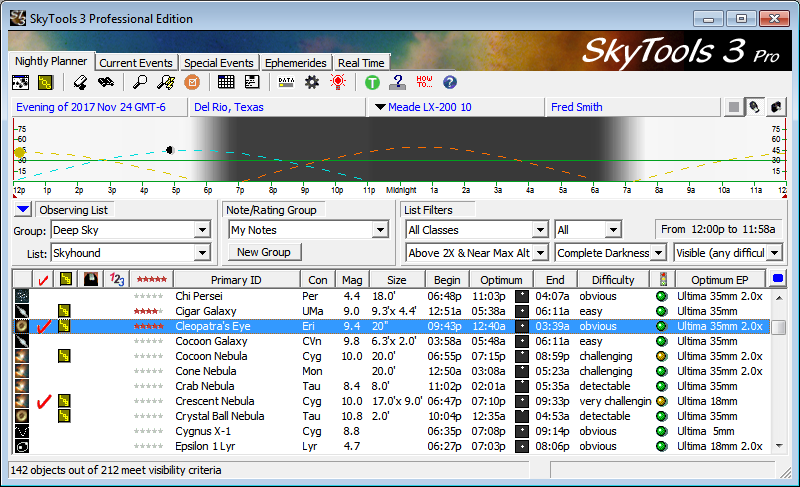The image size is (800, 487).
Task: Switch to the Special Events tab
Action: [x=217, y=63]
